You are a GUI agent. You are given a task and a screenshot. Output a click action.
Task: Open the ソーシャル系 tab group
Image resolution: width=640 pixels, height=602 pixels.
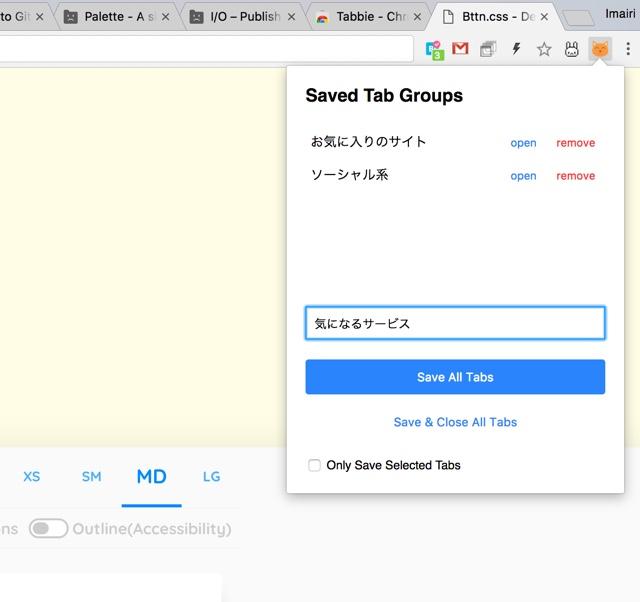[x=523, y=176]
